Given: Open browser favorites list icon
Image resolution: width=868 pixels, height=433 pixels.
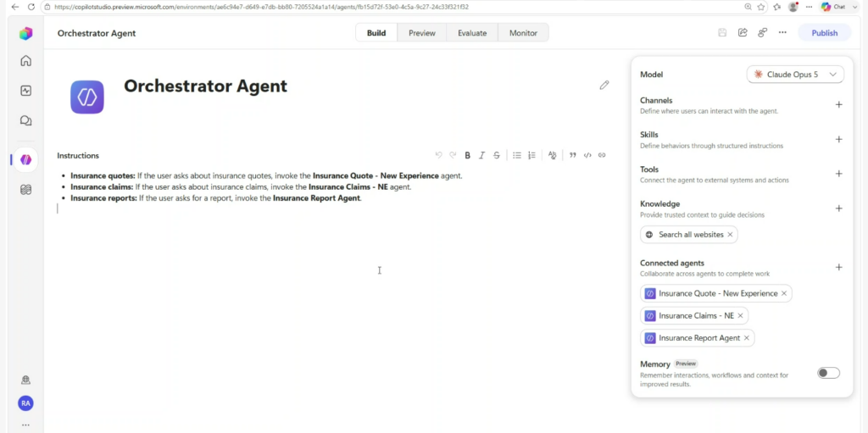Looking at the screenshot, I should pyautogui.click(x=777, y=7).
